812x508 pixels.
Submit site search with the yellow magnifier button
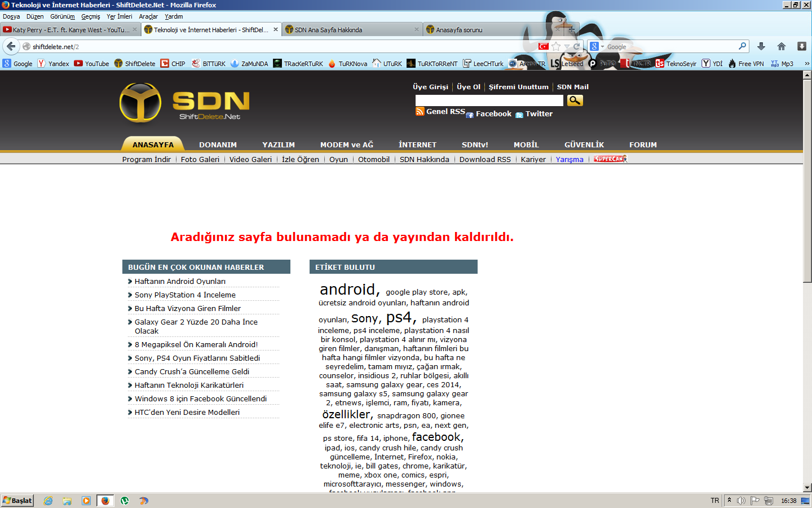point(575,100)
